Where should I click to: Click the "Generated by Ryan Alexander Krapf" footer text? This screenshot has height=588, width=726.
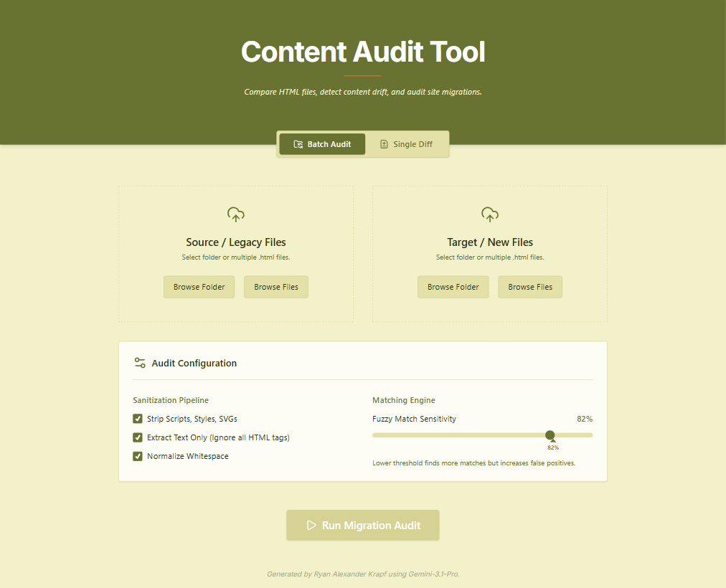coord(363,574)
